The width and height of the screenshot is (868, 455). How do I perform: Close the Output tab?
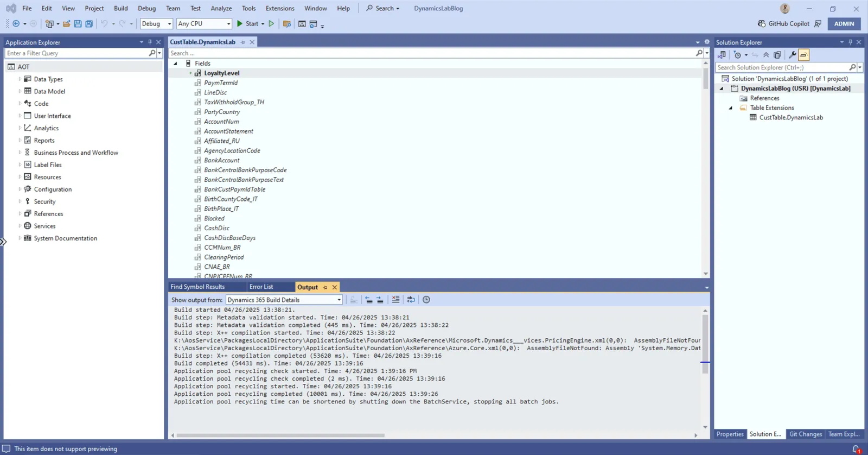click(335, 287)
